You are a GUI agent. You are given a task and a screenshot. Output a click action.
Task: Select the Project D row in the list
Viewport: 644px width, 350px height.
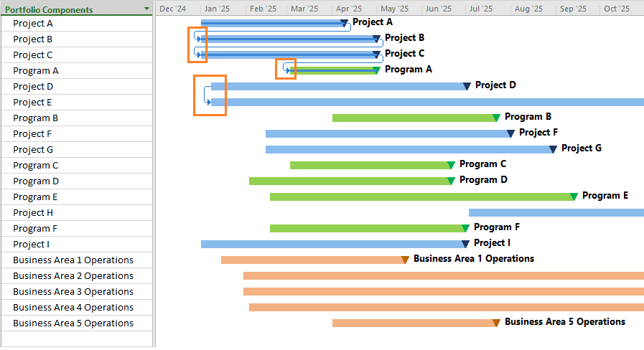tap(77, 87)
